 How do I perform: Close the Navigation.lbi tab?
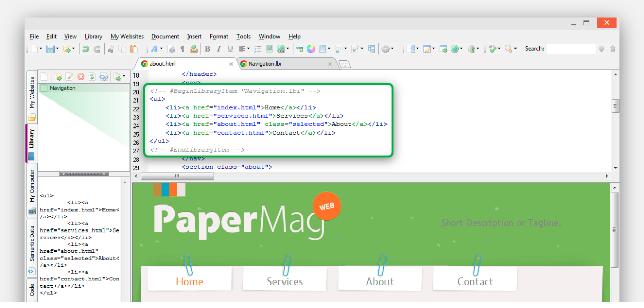pos(330,64)
